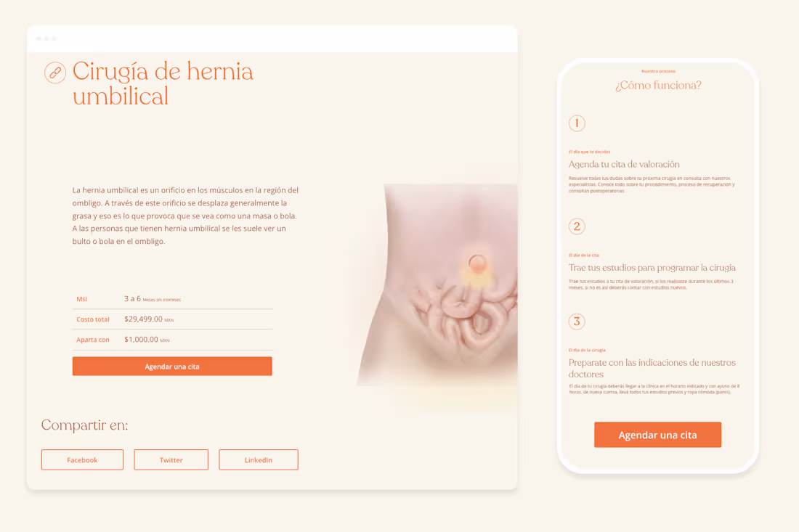Select the Aparta con amount row
Viewport: 799px width, 532px height.
[x=173, y=340]
